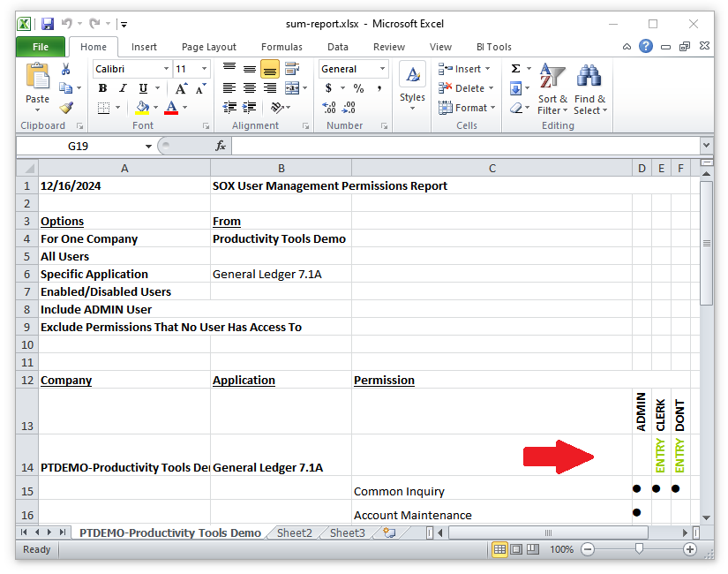The image size is (728, 574).
Task: Click inside the formula bar input
Action: pos(466,146)
